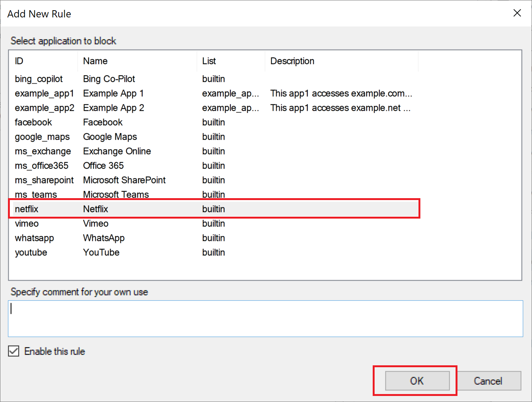Sort by the Description column header
Image resolution: width=532 pixels, height=402 pixels.
point(342,61)
